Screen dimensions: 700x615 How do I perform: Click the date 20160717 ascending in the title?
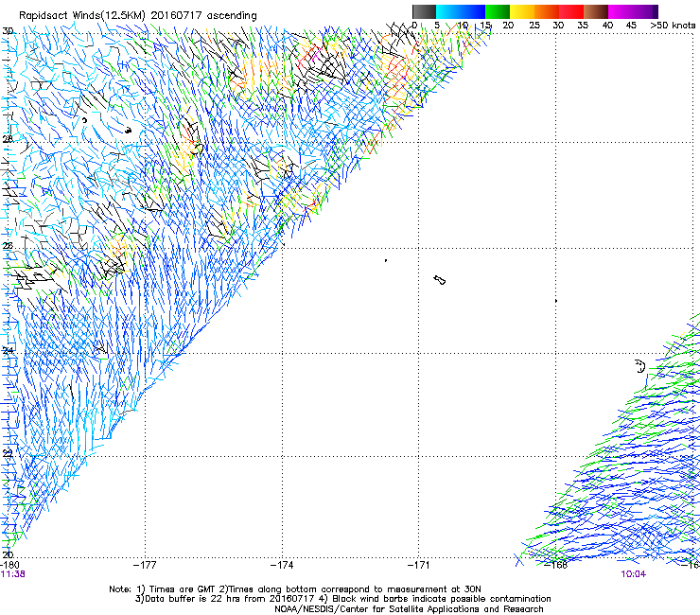pyautogui.click(x=204, y=16)
